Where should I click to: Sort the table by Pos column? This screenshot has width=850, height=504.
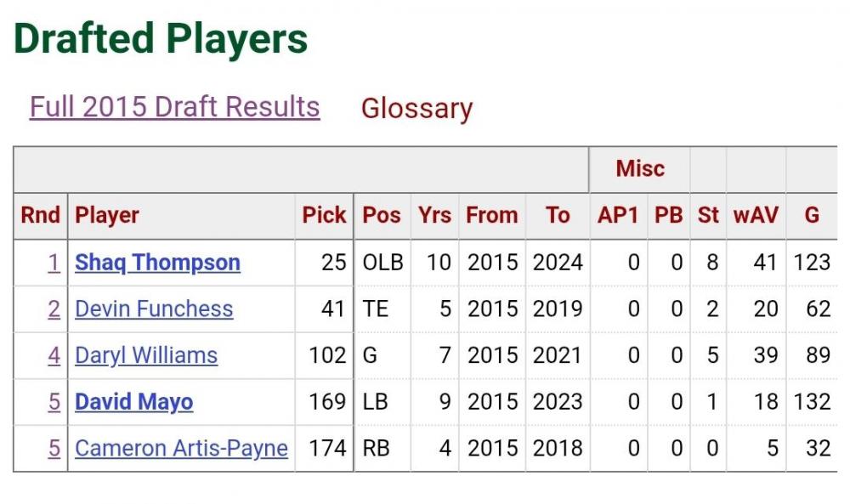coord(382,216)
